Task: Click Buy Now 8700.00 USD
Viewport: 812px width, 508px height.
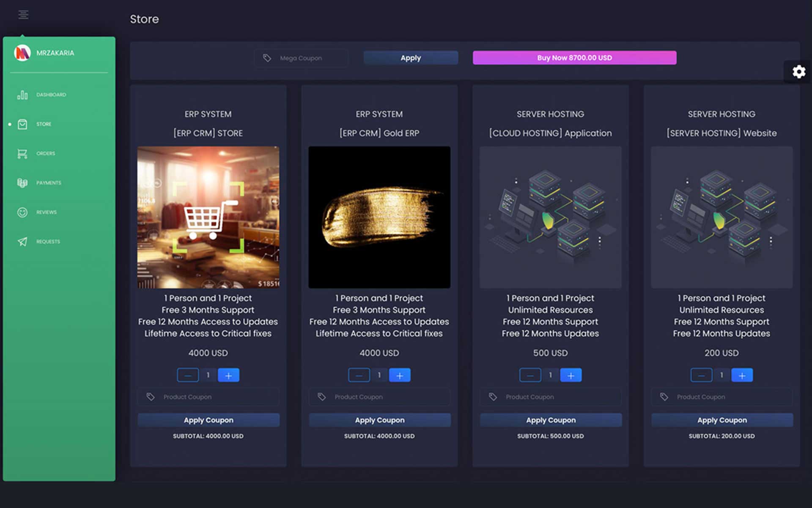Action: tap(574, 58)
